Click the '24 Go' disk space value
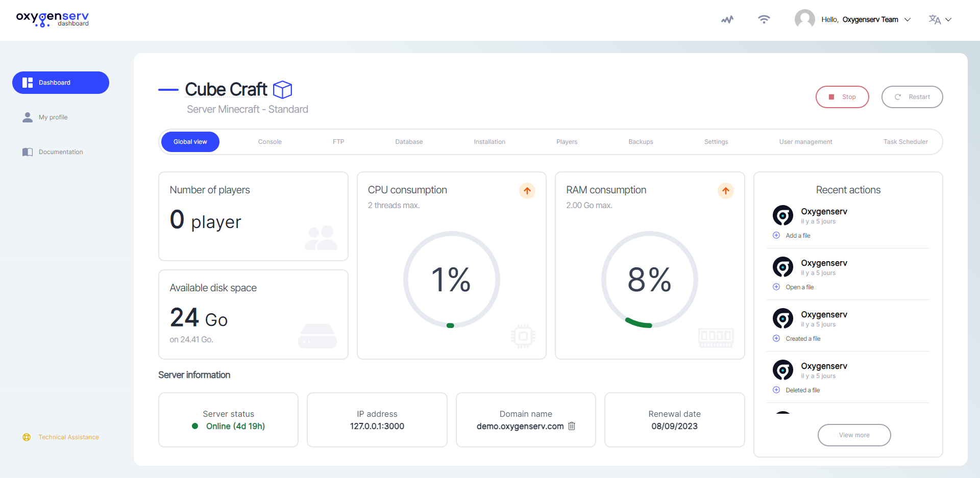This screenshot has height=478, width=980. coord(199,318)
